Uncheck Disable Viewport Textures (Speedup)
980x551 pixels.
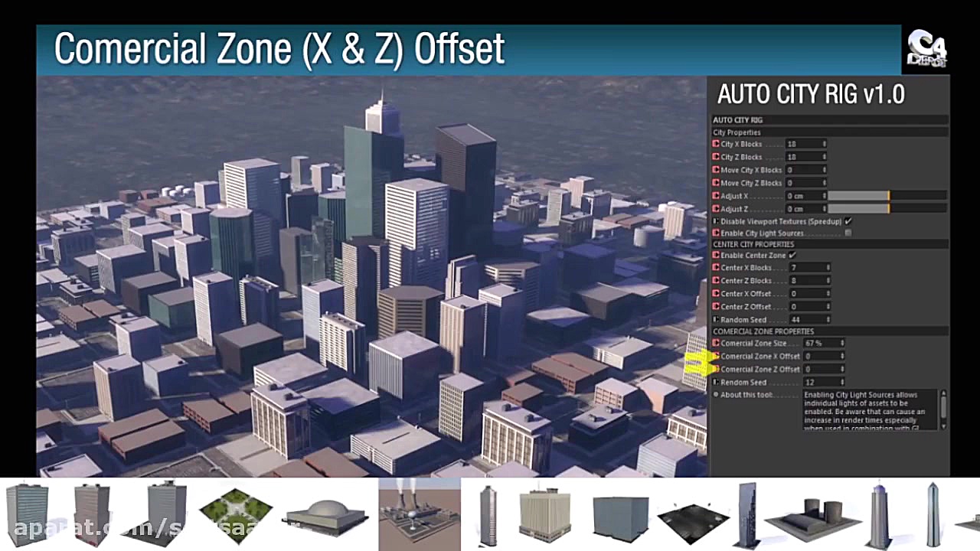(x=848, y=221)
